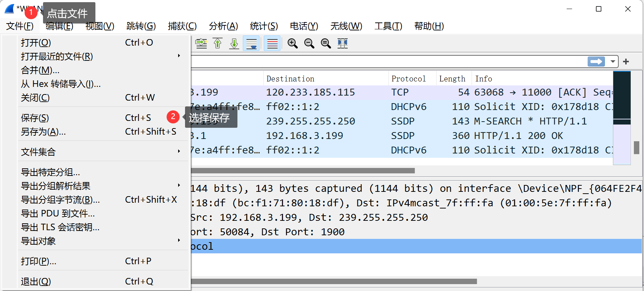Sort by the Destination column header
Screen dimensions: 644x291
(x=326, y=79)
